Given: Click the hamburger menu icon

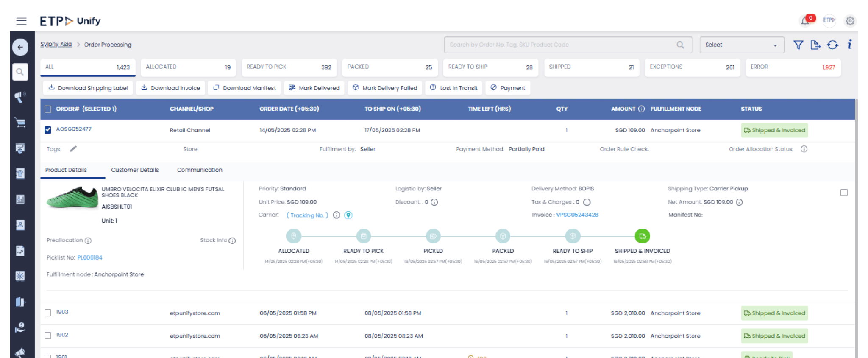Looking at the screenshot, I should tap(21, 21).
